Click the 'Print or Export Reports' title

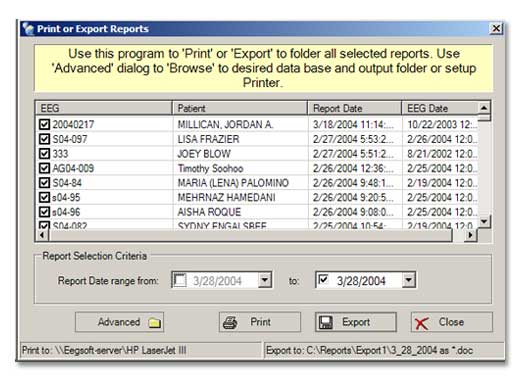coord(93,29)
